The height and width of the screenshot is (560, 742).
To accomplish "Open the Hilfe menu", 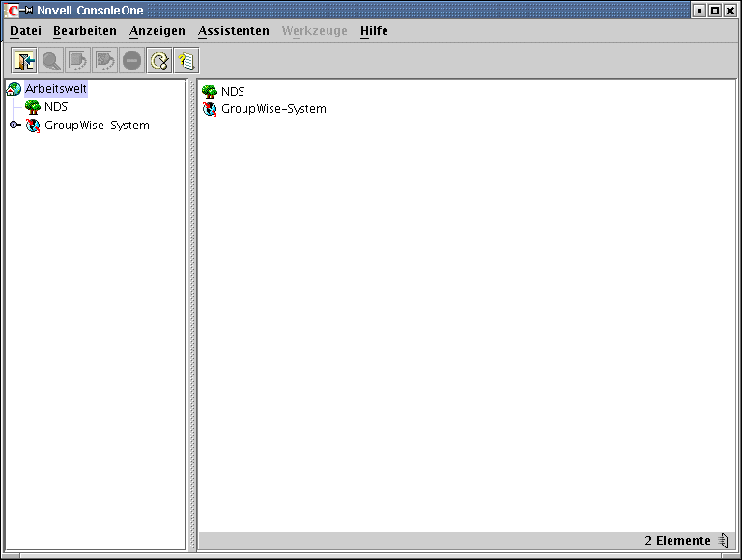I will point(374,31).
